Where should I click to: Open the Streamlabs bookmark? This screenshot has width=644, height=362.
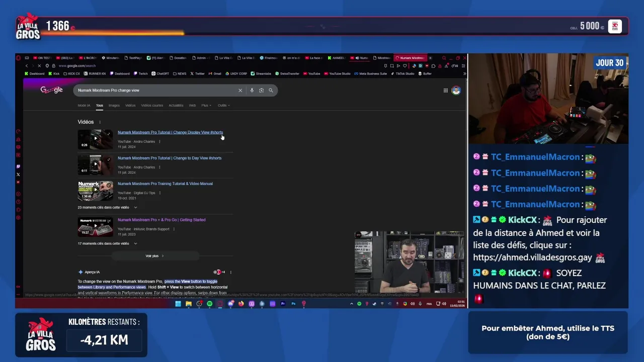pyautogui.click(x=261, y=74)
